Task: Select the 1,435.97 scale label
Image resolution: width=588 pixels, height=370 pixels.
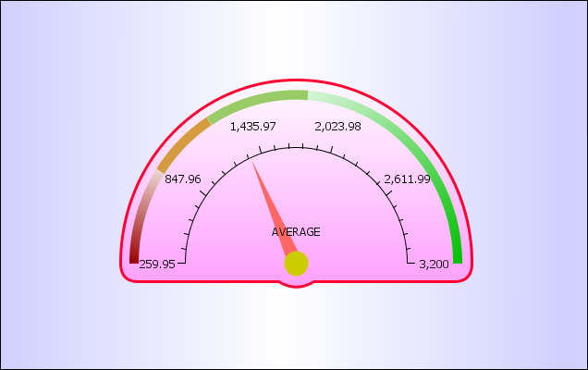Action: pyautogui.click(x=252, y=127)
